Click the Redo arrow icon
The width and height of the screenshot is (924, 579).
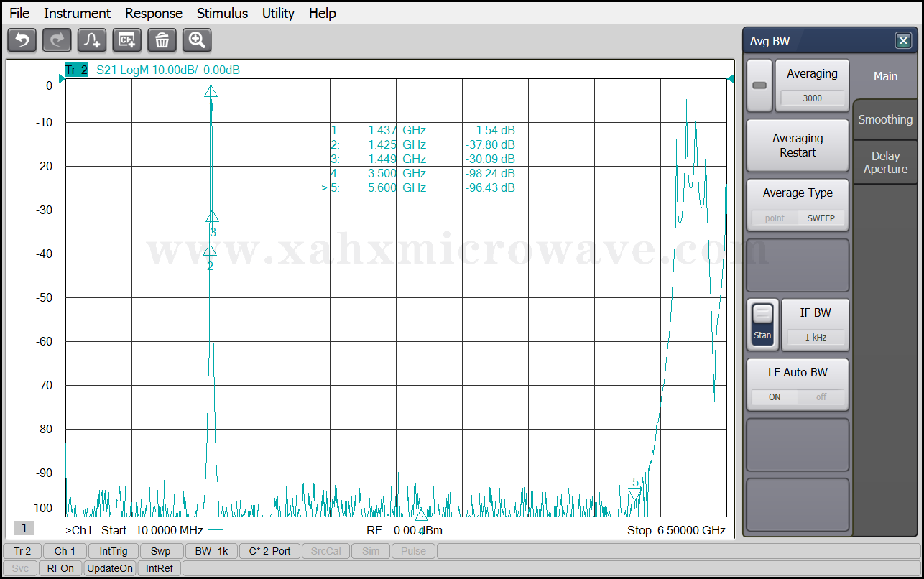(57, 40)
